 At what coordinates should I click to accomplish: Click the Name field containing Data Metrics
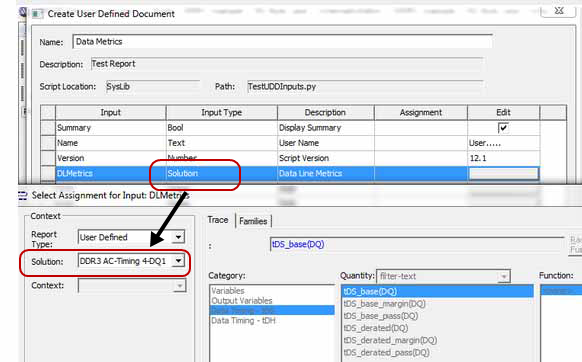point(282,42)
